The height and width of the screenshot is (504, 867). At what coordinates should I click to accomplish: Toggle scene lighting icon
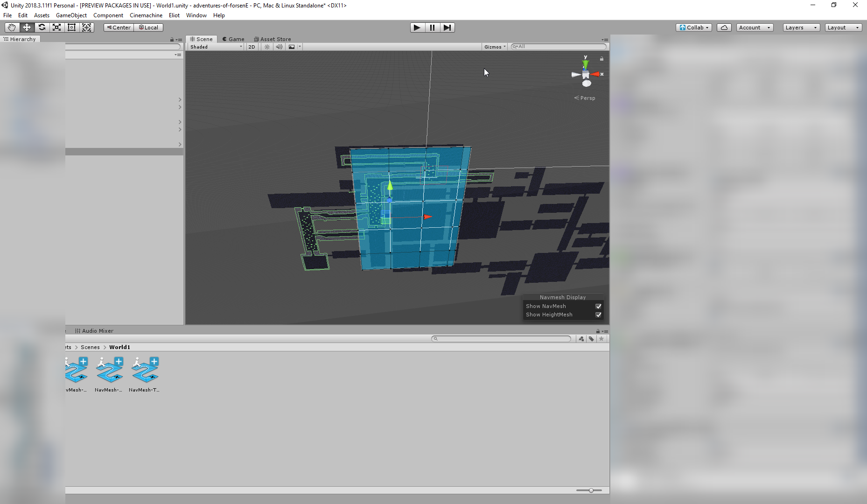(x=267, y=47)
